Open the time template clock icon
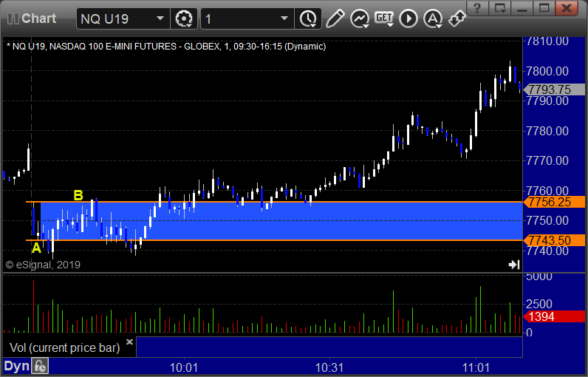Screen dimensions: 588x377 pyautogui.click(x=308, y=18)
